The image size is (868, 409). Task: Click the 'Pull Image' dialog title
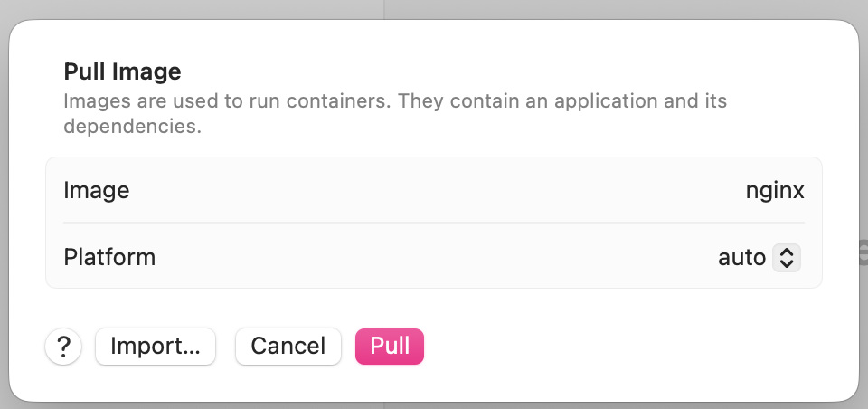[x=122, y=71]
